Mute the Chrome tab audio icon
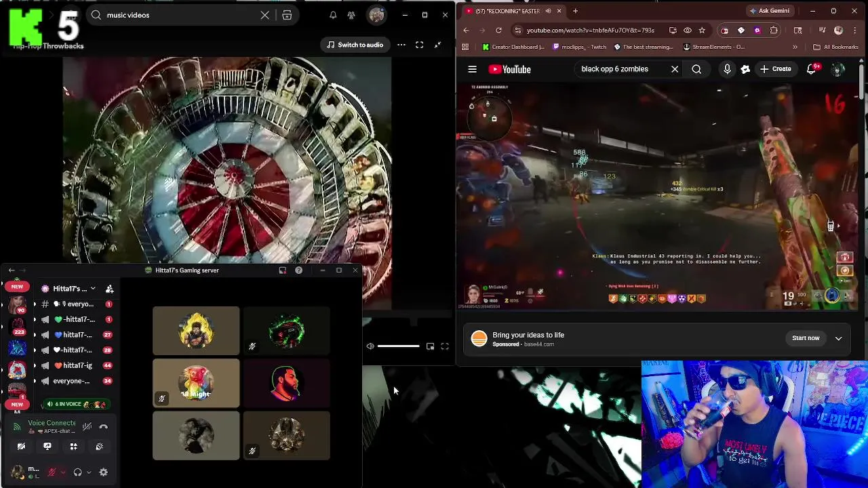 pos(548,11)
